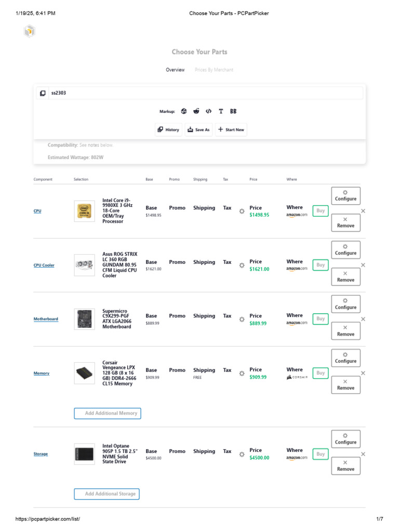Screen dimensions: 399x532
Task: Click X icon at end of Storage row
Action: click(x=363, y=454)
